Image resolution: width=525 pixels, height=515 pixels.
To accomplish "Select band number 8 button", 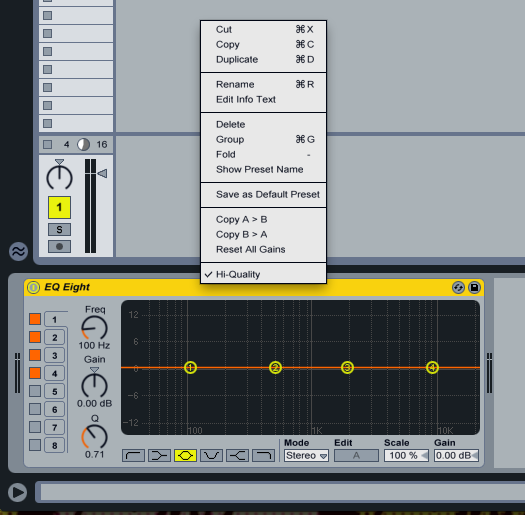I will [x=55, y=446].
